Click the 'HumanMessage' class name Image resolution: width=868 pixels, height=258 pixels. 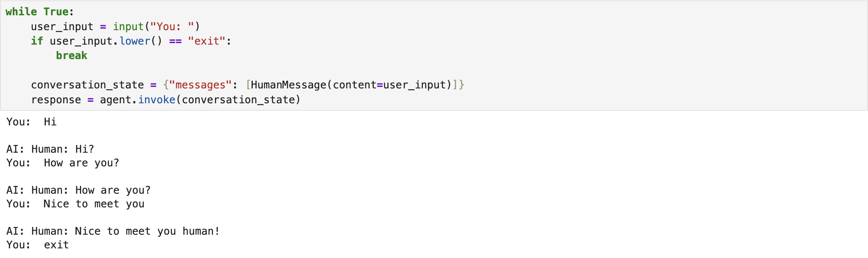tap(289, 85)
